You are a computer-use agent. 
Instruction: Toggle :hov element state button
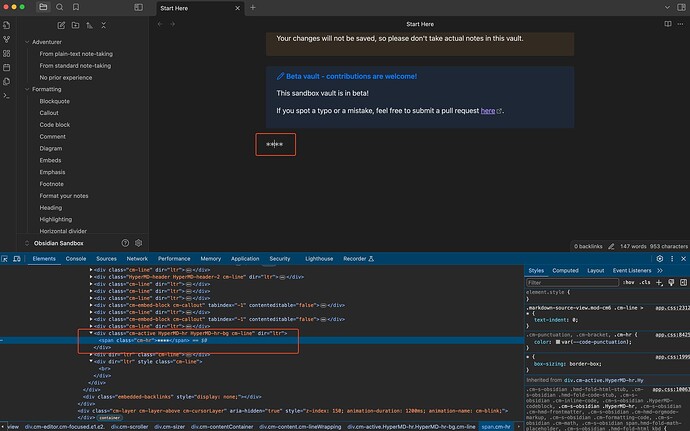[629, 283]
